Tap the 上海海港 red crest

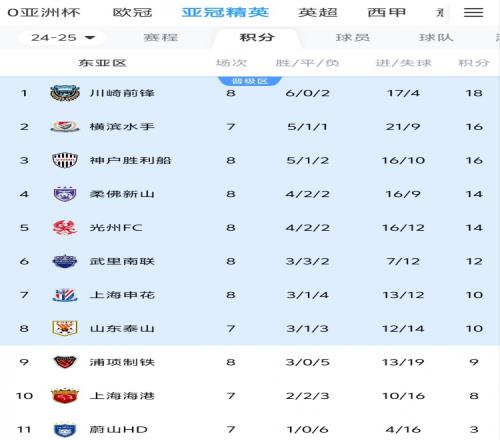[65, 396]
